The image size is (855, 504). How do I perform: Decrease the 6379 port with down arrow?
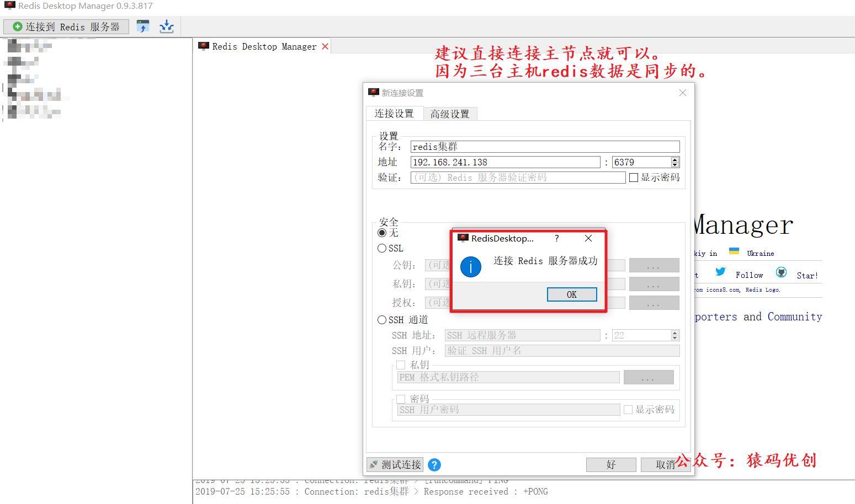click(x=675, y=165)
